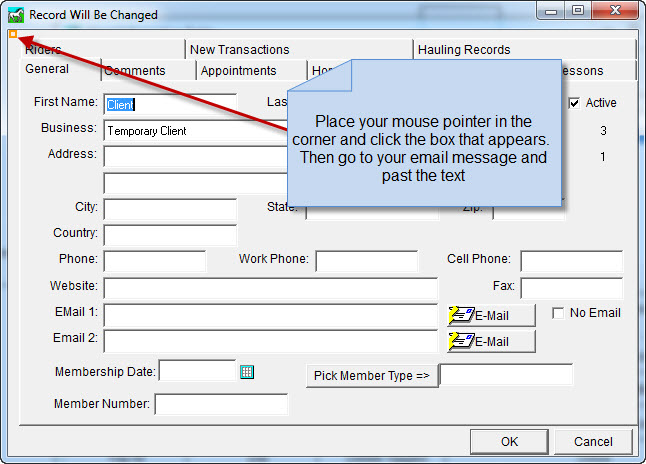Switch to the Comments tab

(148, 71)
